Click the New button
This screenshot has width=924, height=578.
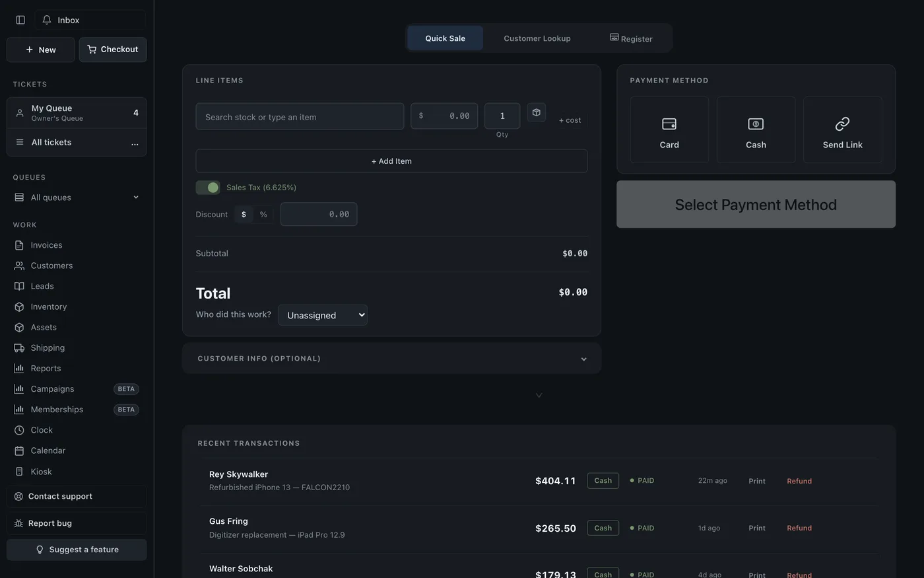click(41, 50)
